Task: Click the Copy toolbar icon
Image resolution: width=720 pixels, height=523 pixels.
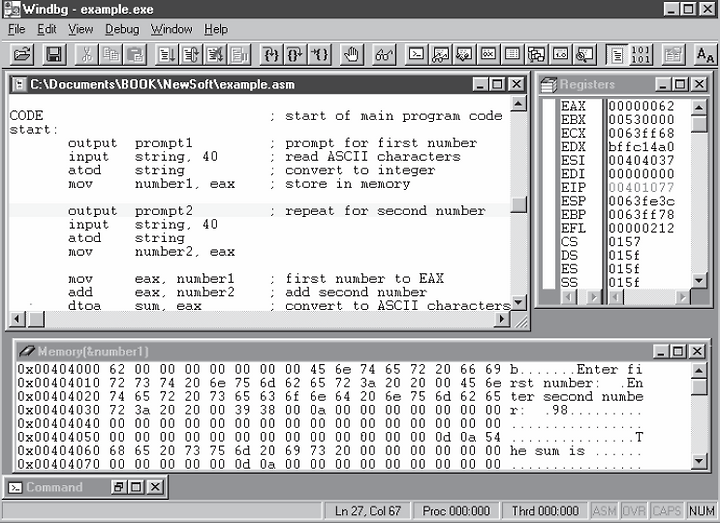Action: click(111, 55)
